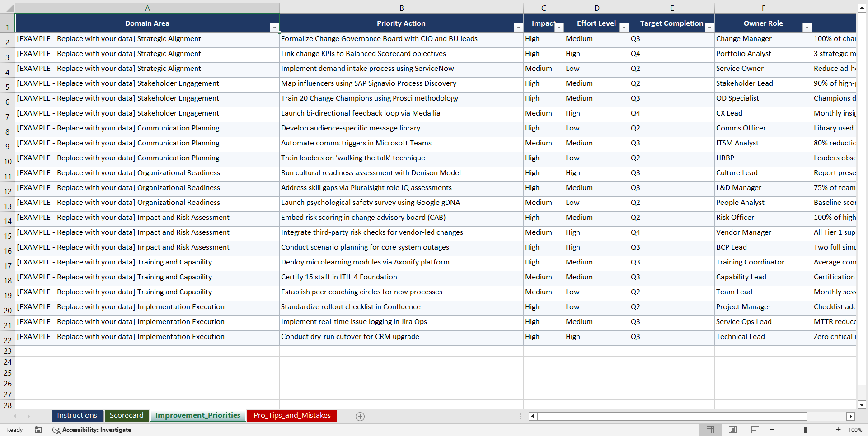Switch to the Scorecard sheet tab

127,416
